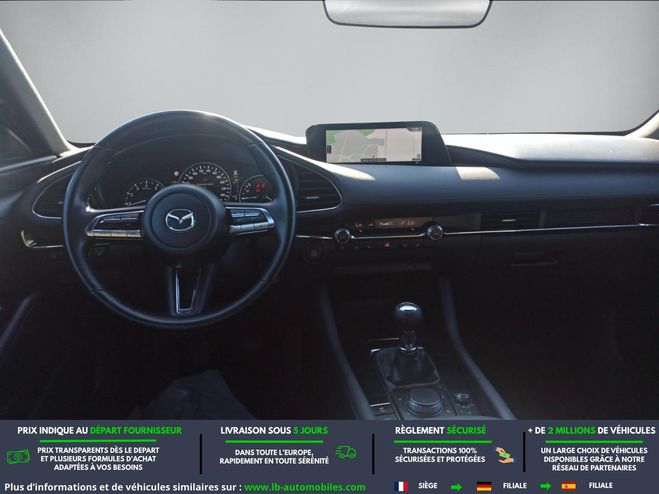Click the rearview mirror
This screenshot has width=659, height=494.
click(407, 12)
